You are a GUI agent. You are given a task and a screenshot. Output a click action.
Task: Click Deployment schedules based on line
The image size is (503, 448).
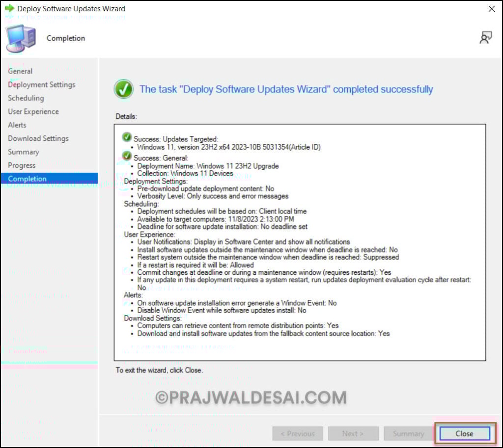(222, 211)
